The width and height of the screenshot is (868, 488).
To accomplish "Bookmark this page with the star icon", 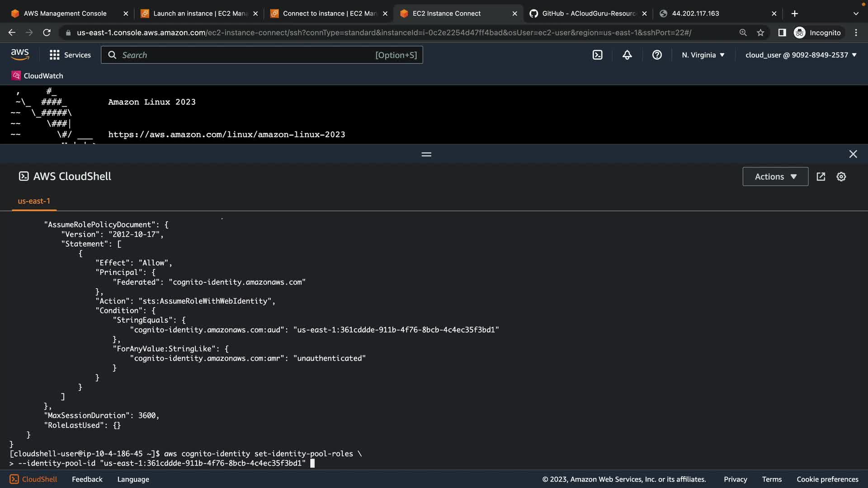I will click(760, 33).
